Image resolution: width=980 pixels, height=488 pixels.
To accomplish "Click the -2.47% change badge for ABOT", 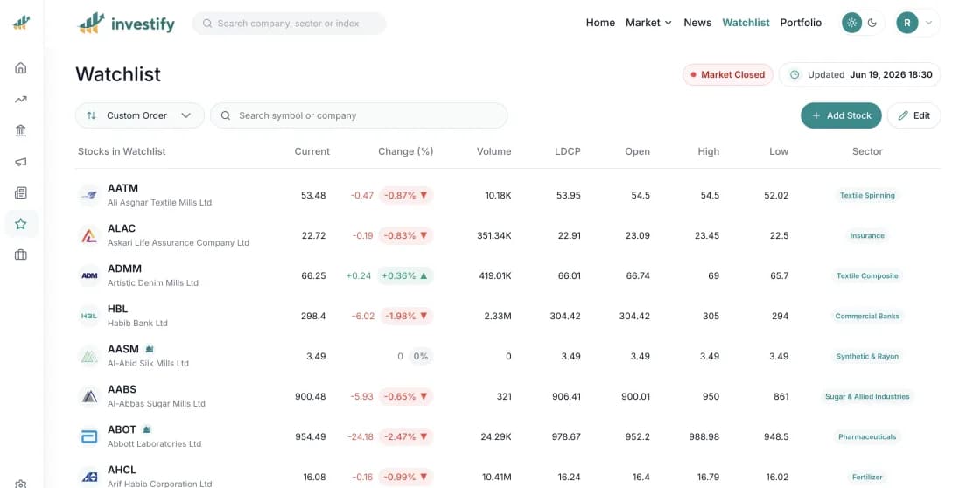I will (x=406, y=436).
